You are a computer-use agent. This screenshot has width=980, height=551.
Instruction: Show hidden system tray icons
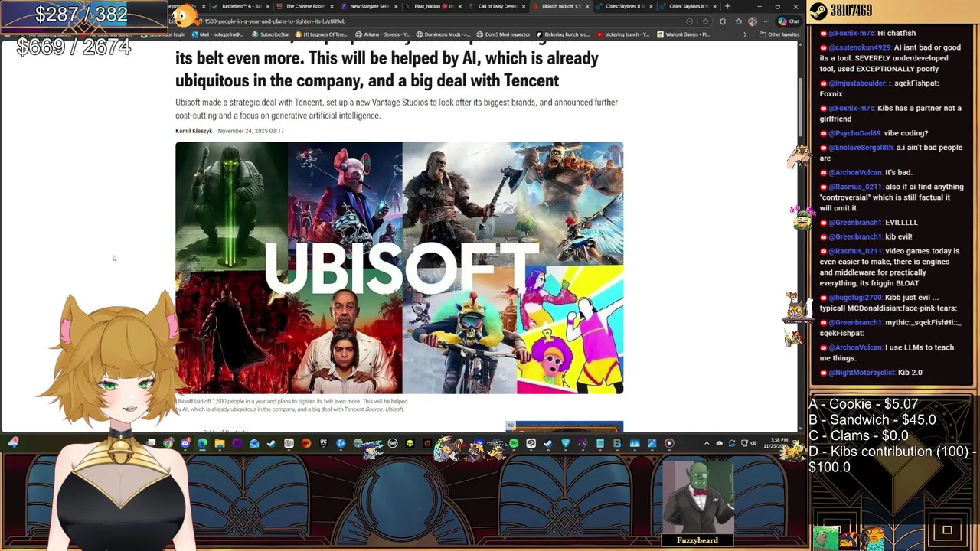click(707, 443)
